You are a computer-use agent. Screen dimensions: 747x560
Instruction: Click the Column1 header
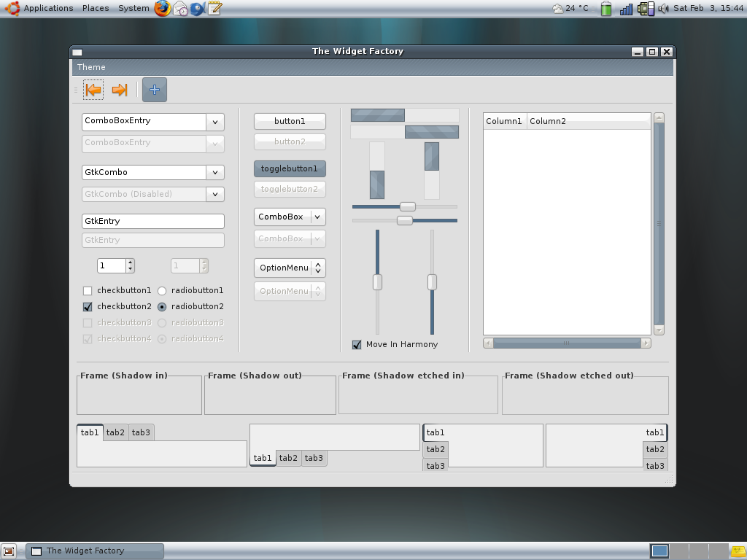click(505, 121)
